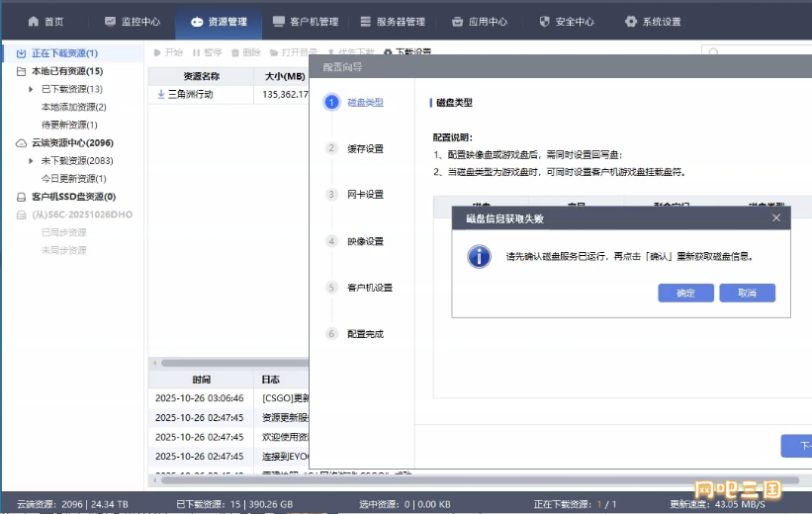Click the monitor center chart icon
This screenshot has width=812, height=514.
pyautogui.click(x=110, y=21)
